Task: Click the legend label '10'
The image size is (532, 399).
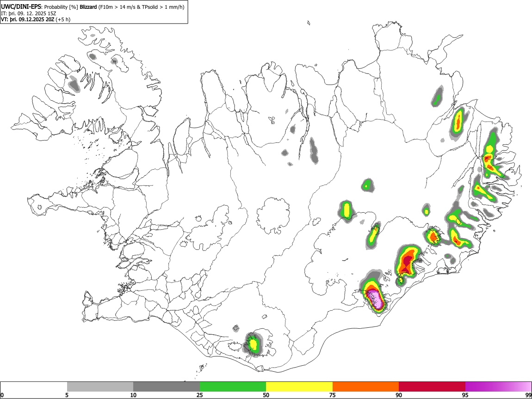Action: [x=133, y=395]
